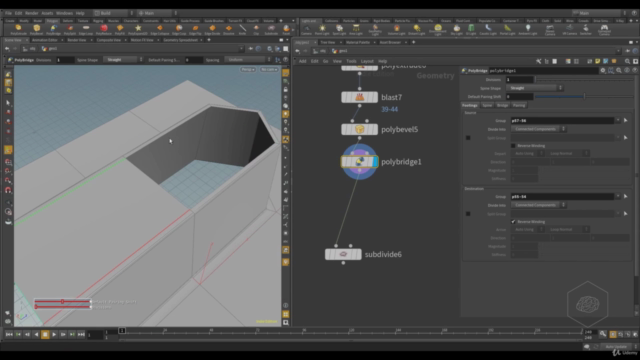The height and width of the screenshot is (360, 640).
Task: Toggle Source Reverse Winding checkbox
Action: 513,146
